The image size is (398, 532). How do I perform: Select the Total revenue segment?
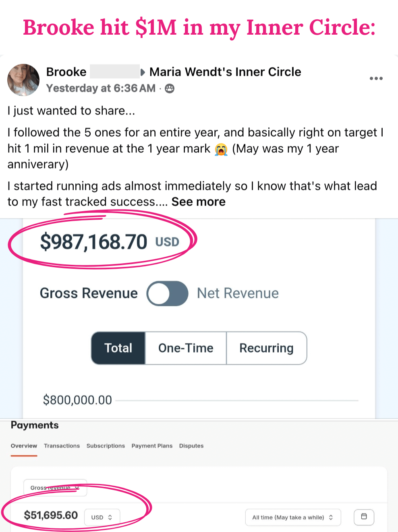pos(118,348)
